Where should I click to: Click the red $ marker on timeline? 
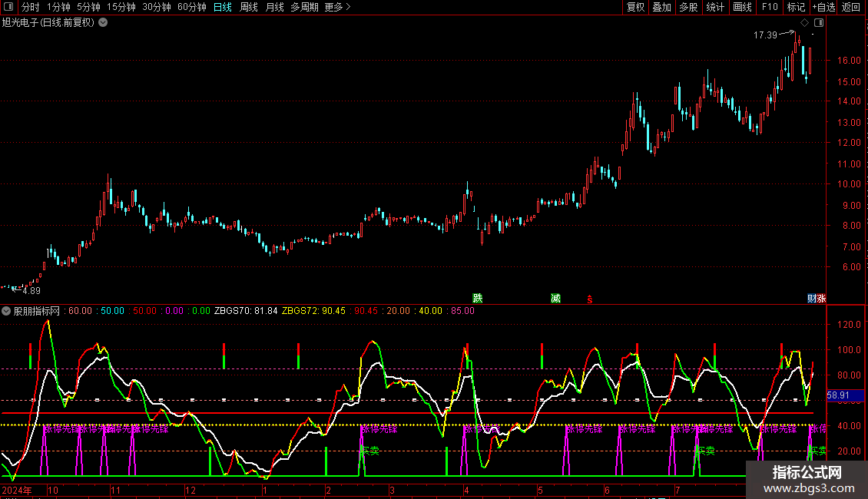pyautogui.click(x=590, y=299)
